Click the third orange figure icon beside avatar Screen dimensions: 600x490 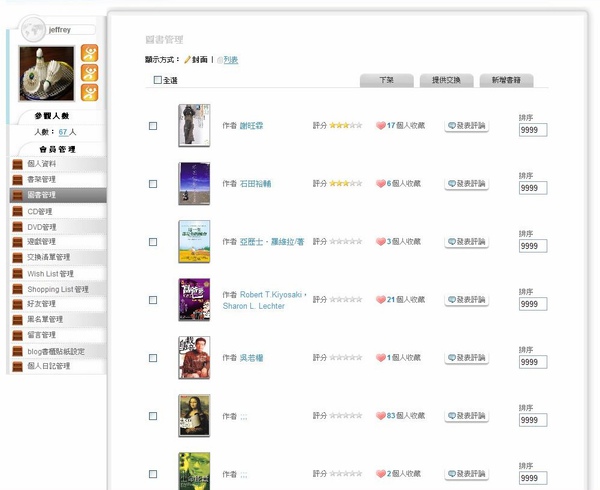coord(90,93)
